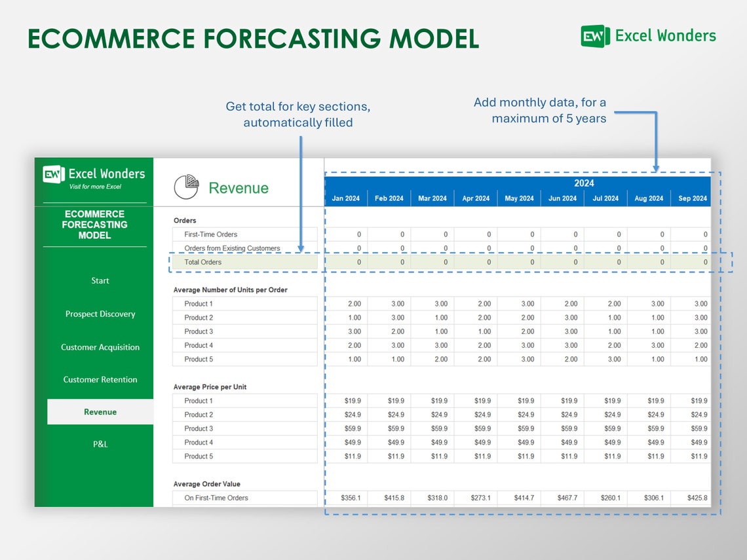747x560 pixels.
Task: Open the Start section in the sidebar
Action: click(x=100, y=280)
